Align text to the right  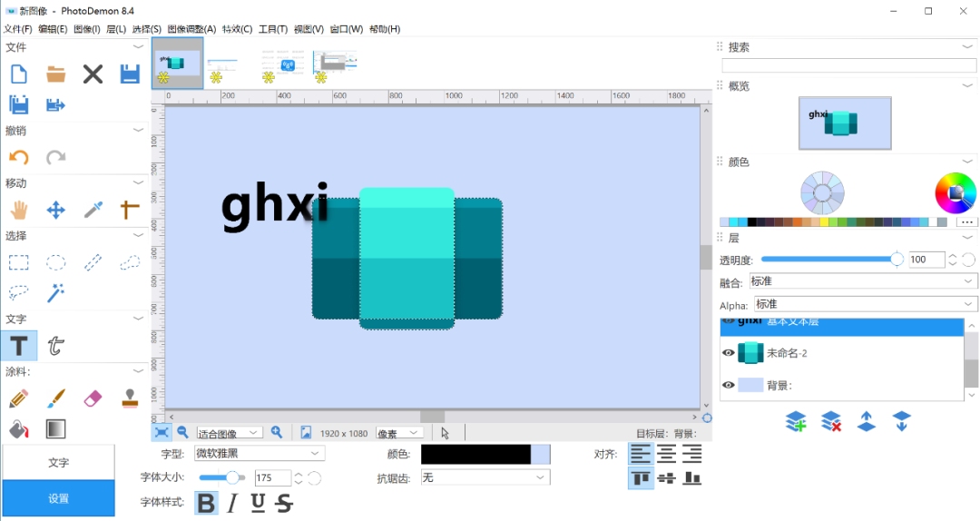coord(691,454)
